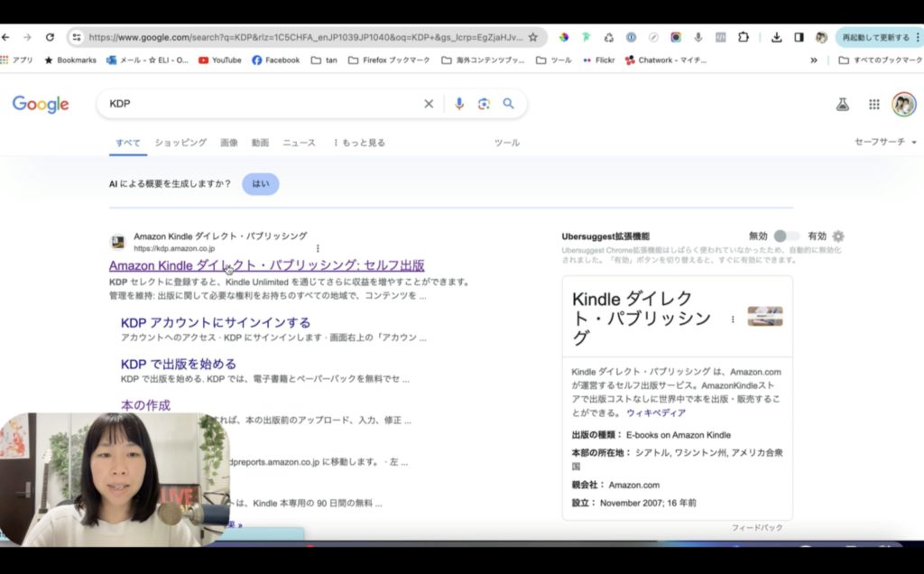Image resolution: width=924 pixels, height=574 pixels.
Task: Click the Google search input field
Action: click(262, 104)
